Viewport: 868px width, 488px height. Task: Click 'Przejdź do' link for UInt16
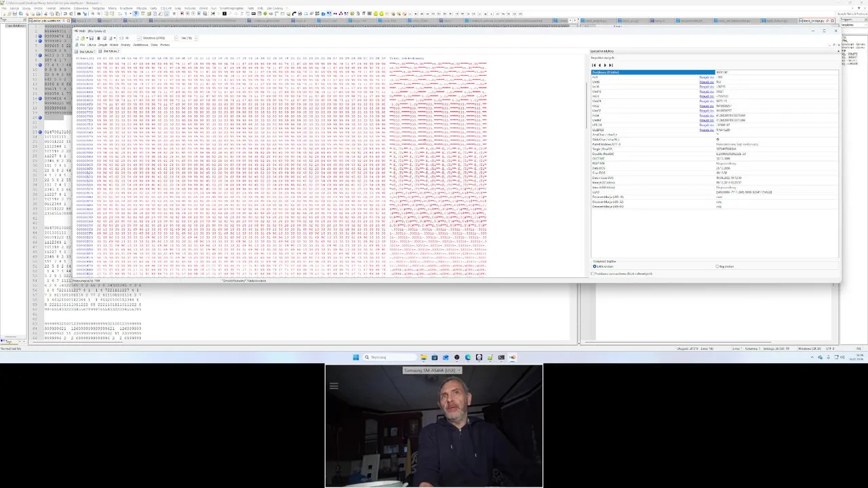click(x=707, y=91)
